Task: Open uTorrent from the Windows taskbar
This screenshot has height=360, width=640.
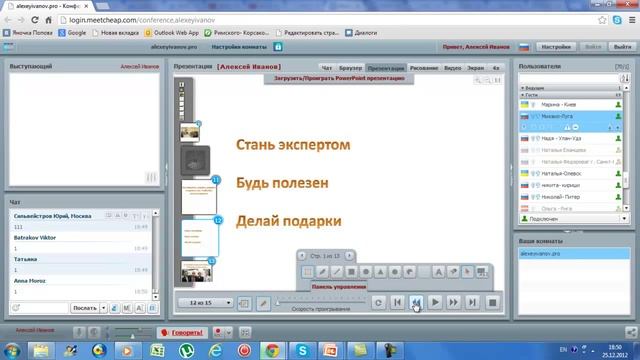Action: (x=186, y=351)
